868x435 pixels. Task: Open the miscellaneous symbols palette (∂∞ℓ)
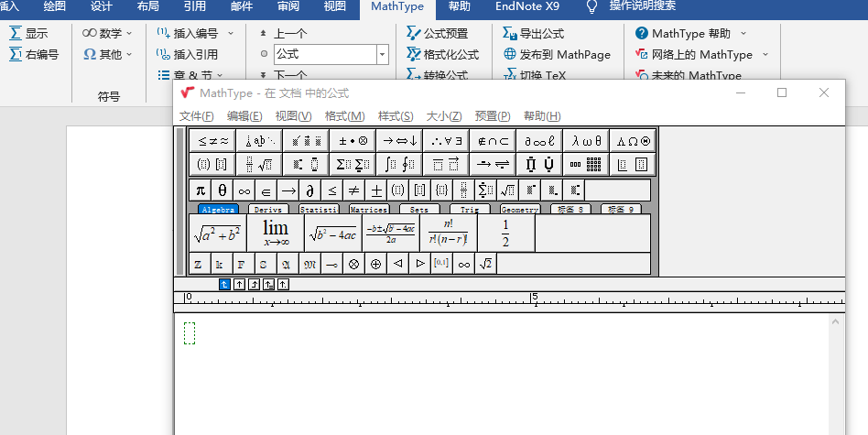[539, 140]
